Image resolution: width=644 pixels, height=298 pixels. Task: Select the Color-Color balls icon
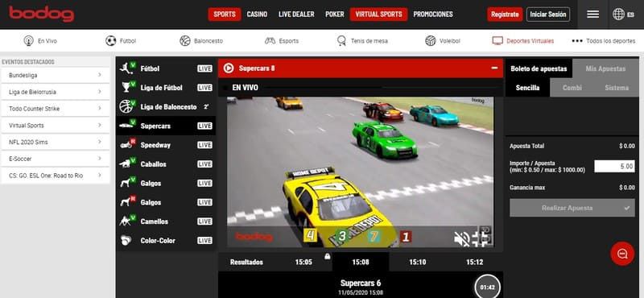coord(126,240)
